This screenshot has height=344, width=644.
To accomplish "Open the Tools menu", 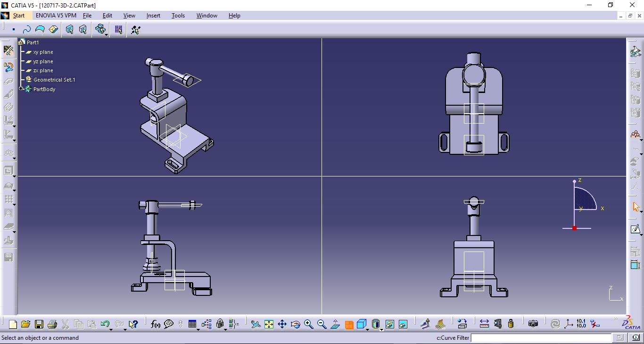I will click(x=178, y=15).
